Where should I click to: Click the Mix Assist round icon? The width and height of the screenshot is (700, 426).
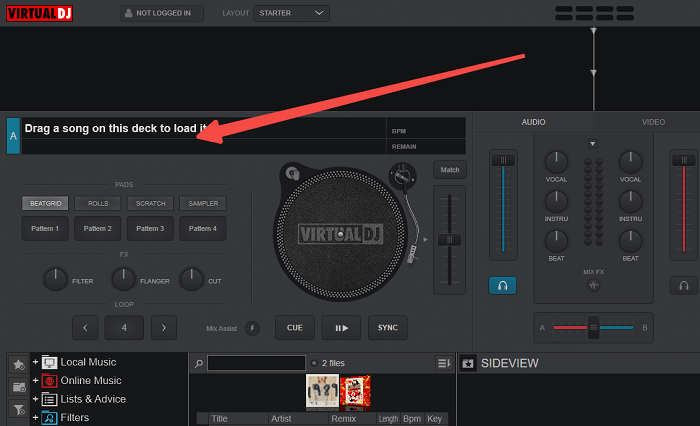(252, 328)
